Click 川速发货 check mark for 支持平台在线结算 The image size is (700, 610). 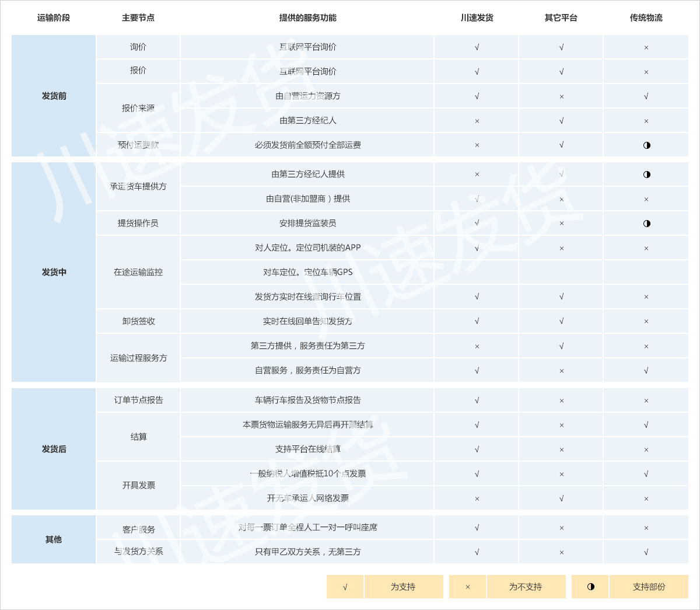477,449
